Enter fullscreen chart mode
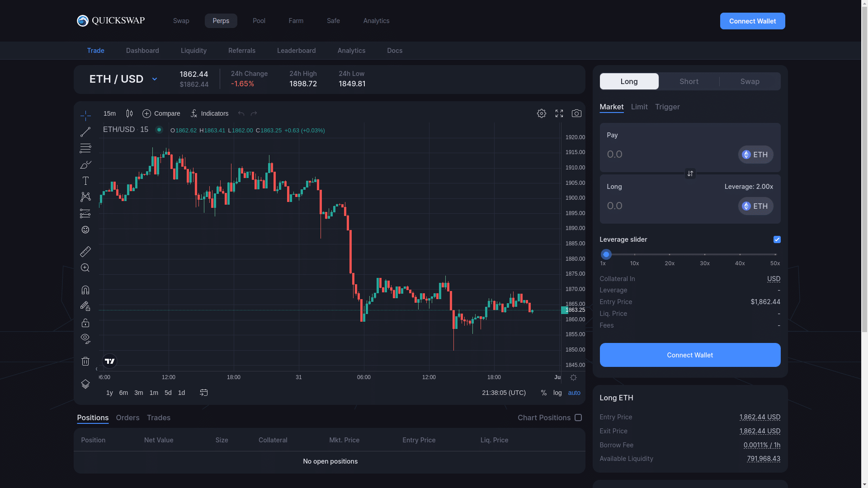This screenshot has height=488, width=868. click(x=559, y=113)
